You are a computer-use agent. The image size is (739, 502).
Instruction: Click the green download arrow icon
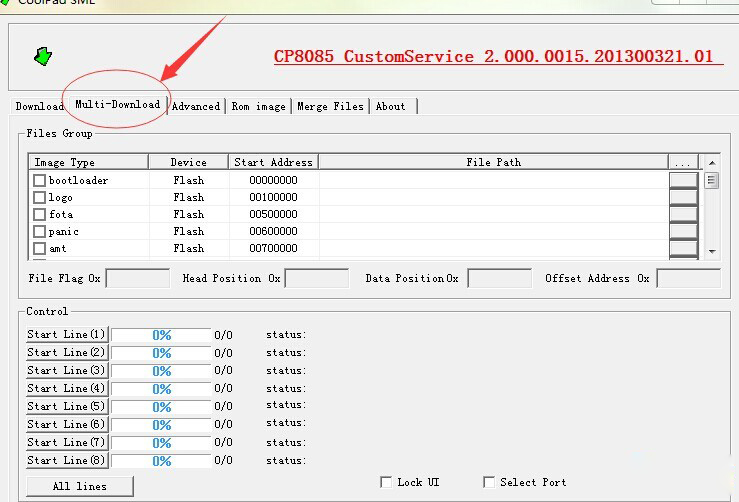[x=43, y=56]
